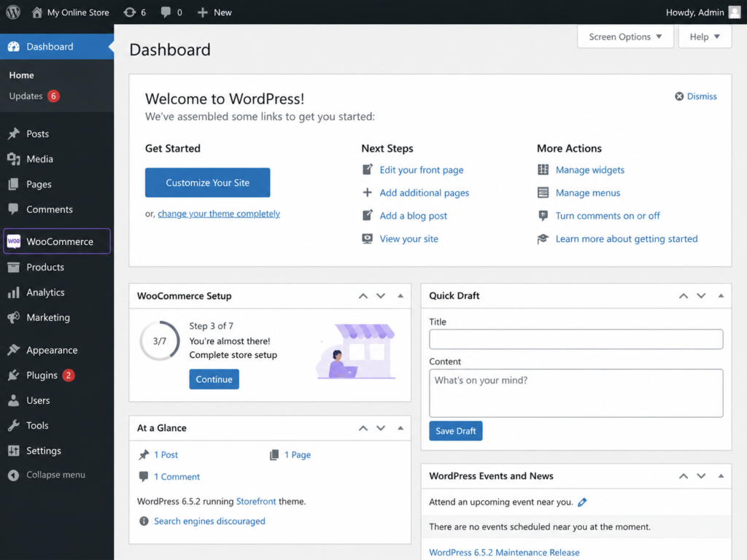Click the graduation cap Learn more icon

(x=543, y=238)
